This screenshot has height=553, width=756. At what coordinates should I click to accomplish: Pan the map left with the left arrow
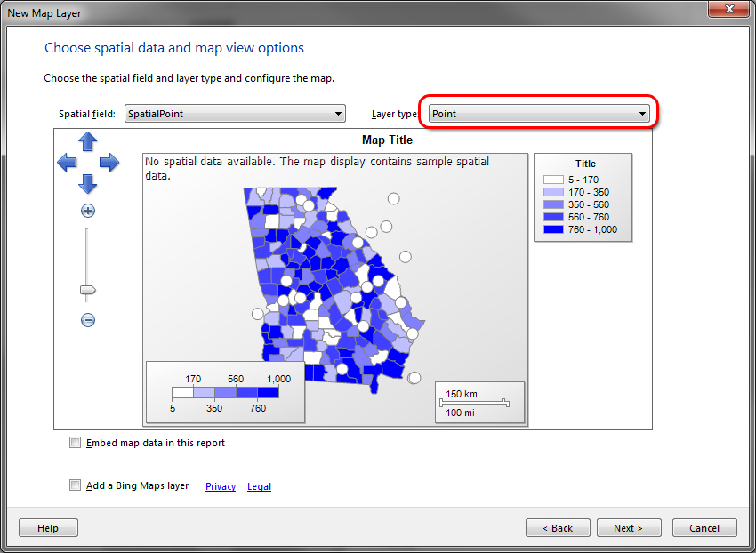(x=67, y=162)
